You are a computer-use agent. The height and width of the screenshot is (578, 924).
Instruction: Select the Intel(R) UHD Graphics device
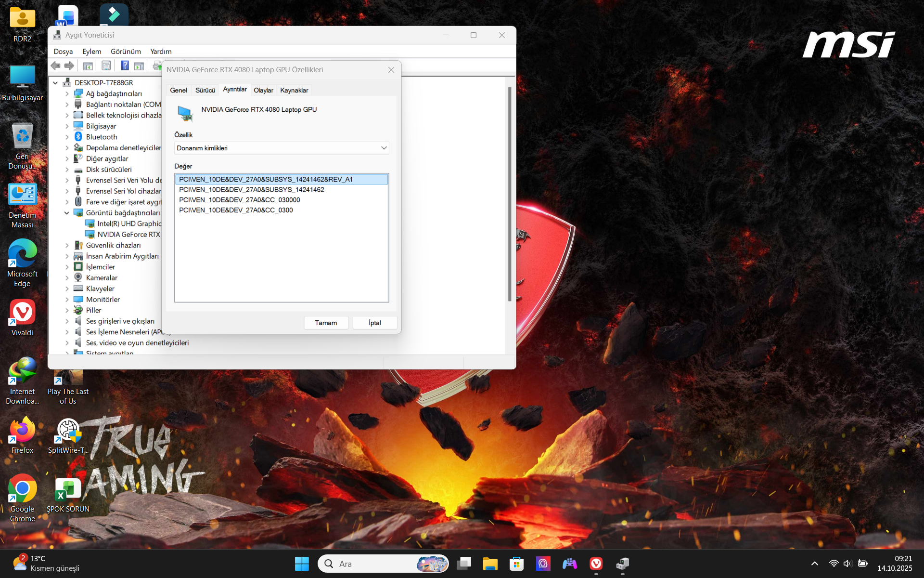124,223
